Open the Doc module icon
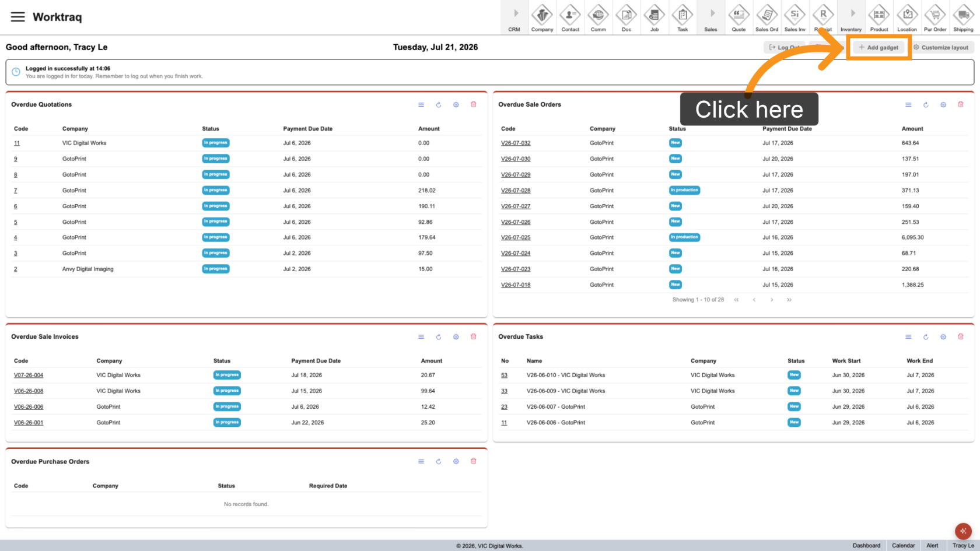The width and height of the screenshot is (980, 551). 626,17
